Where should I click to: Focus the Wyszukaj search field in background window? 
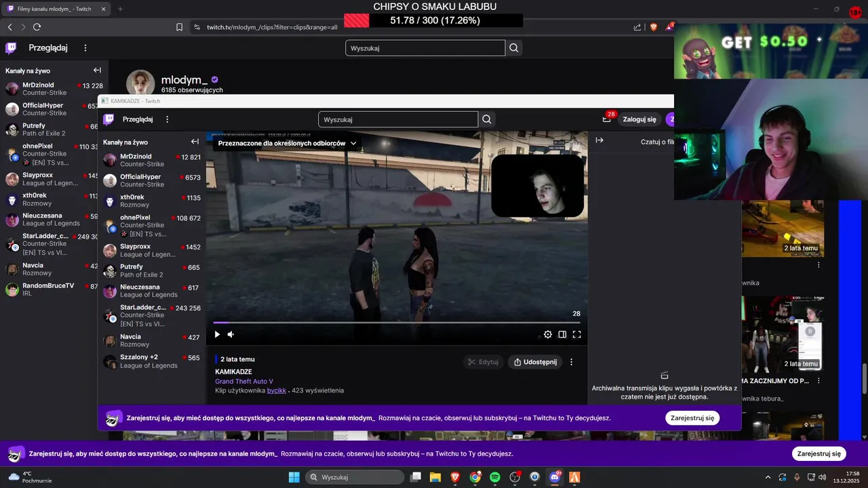click(x=425, y=48)
